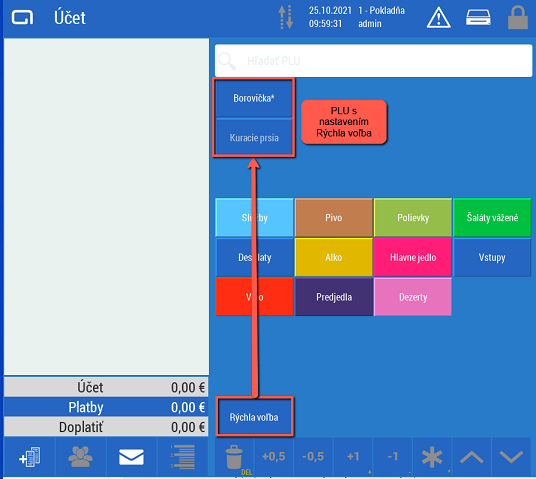536x479 pixels.
Task: Click the Hľadať PLU search field
Action: (373, 61)
